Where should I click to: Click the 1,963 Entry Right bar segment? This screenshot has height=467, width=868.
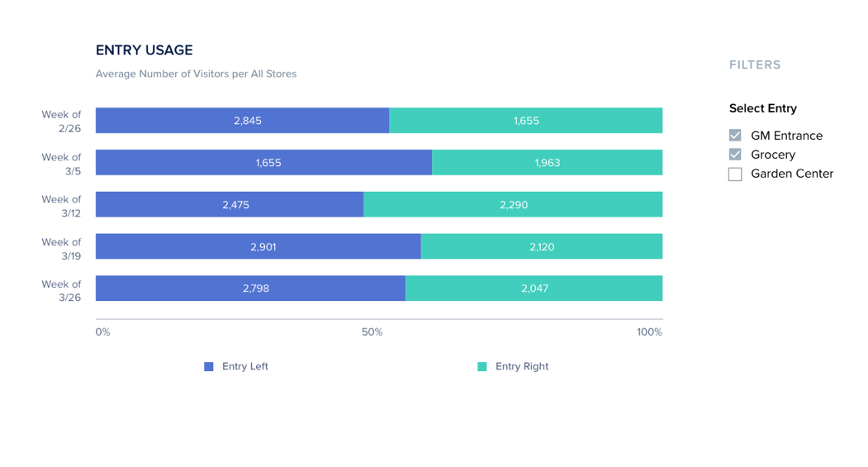point(547,163)
